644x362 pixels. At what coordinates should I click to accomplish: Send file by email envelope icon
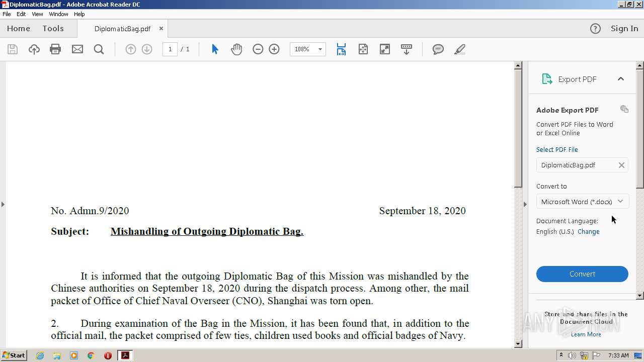[x=77, y=49]
